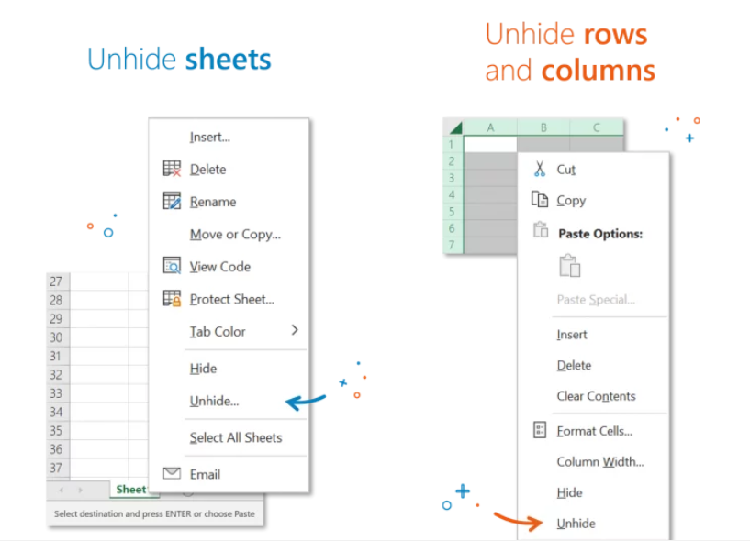Choose Email in the sheet menu
The height and width of the screenshot is (541, 750).
(x=205, y=475)
